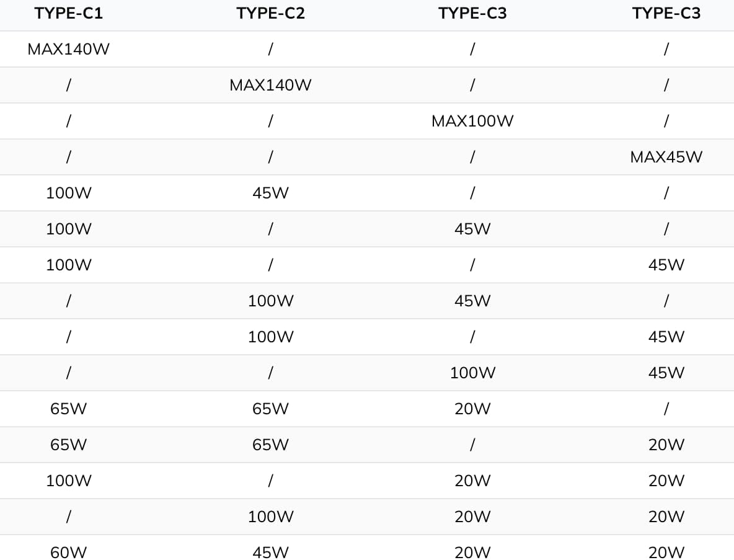
Task: Click slash under TYPE-C1 in MAX45W row
Action: click(68, 158)
